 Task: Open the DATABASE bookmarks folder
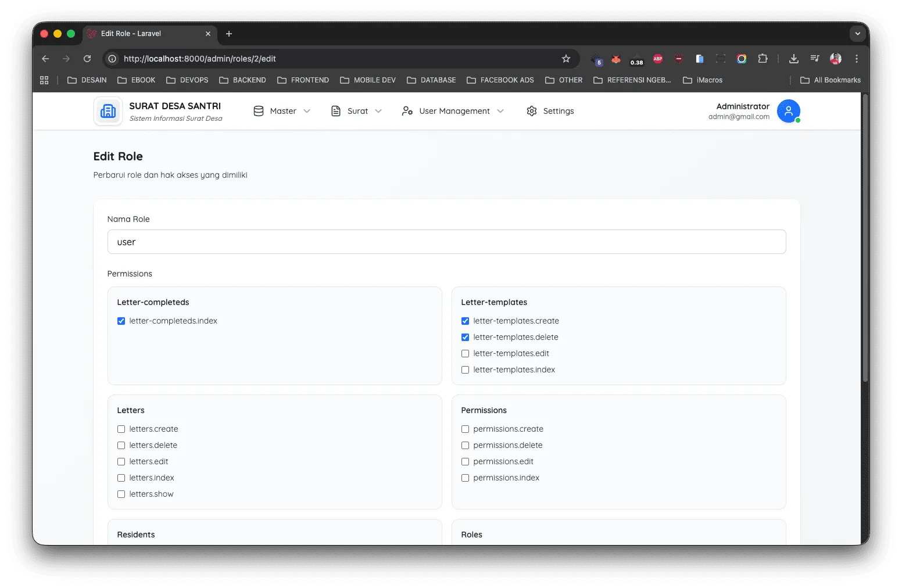431,80
